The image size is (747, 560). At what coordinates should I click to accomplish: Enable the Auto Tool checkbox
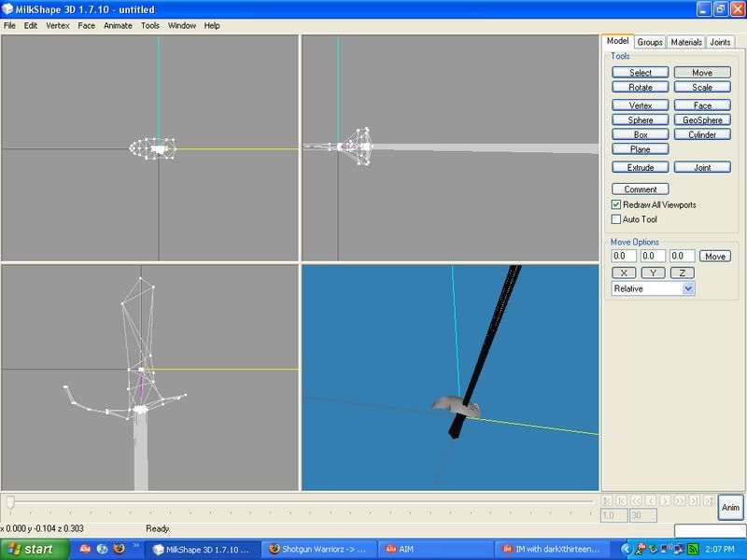click(x=616, y=219)
